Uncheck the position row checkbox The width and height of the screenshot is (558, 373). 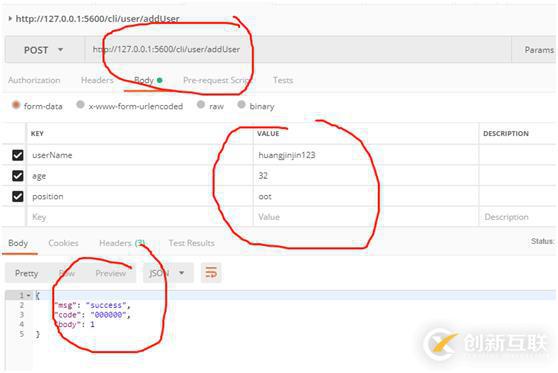point(17,196)
